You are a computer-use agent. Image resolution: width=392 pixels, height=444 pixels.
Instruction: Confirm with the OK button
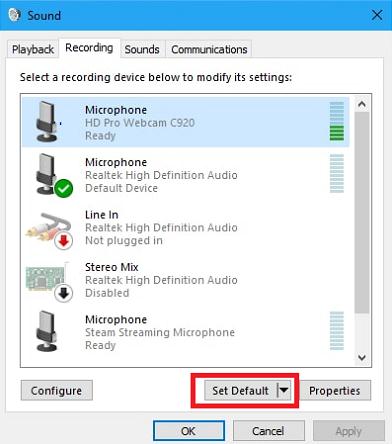(x=189, y=431)
